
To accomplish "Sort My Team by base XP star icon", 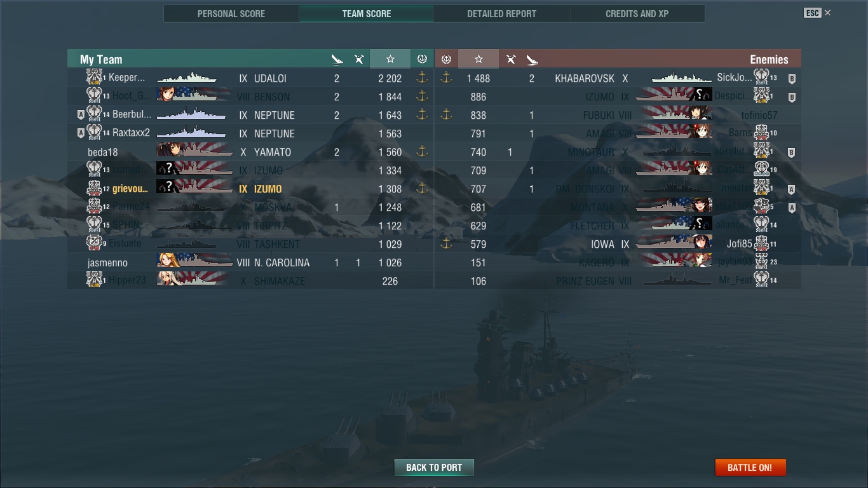I will (390, 59).
